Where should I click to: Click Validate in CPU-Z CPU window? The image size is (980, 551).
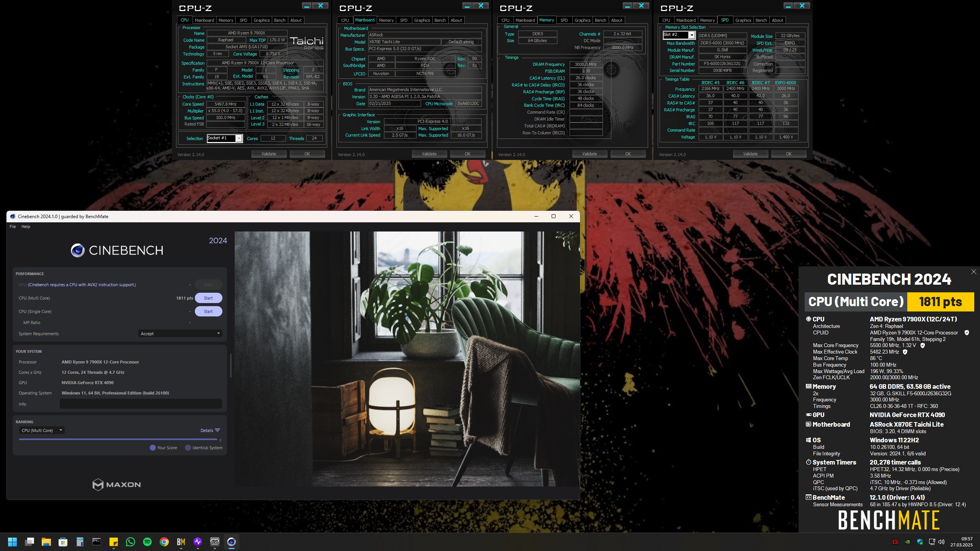pyautogui.click(x=269, y=154)
